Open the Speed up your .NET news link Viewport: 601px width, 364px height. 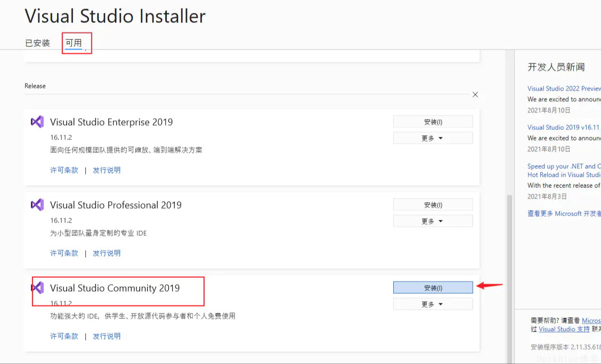click(564, 170)
